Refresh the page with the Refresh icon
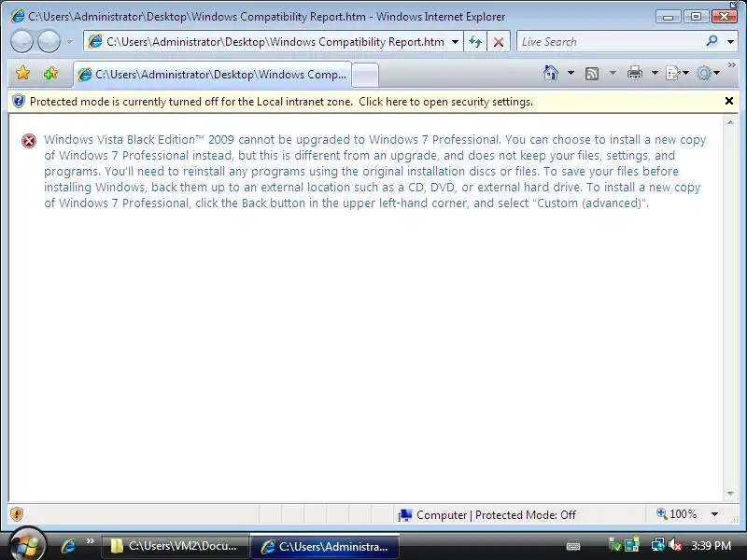Viewport: 747px width, 560px height. point(475,42)
